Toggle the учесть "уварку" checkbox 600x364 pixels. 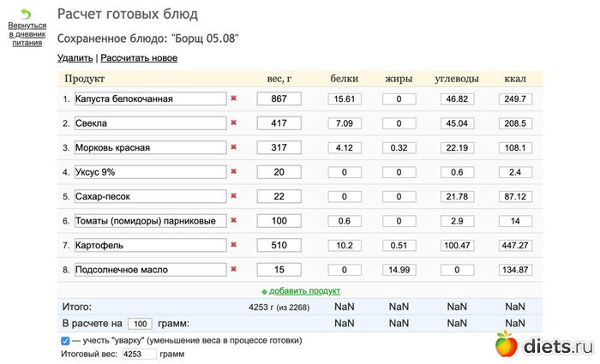click(66, 340)
